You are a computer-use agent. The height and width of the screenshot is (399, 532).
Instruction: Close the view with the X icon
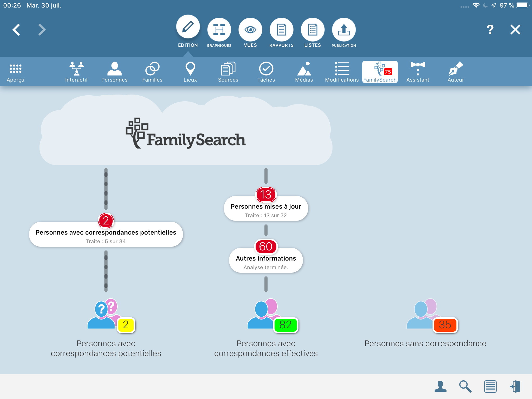(515, 30)
